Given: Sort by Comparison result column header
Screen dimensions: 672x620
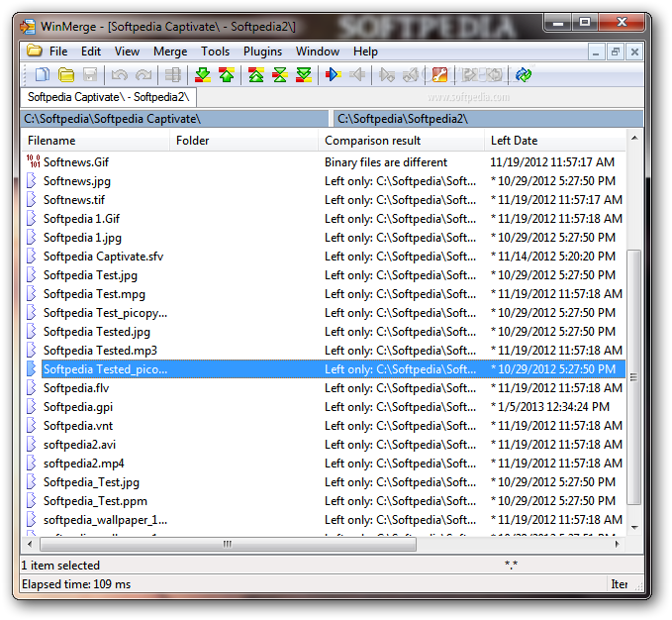Looking at the screenshot, I should pos(401,141).
